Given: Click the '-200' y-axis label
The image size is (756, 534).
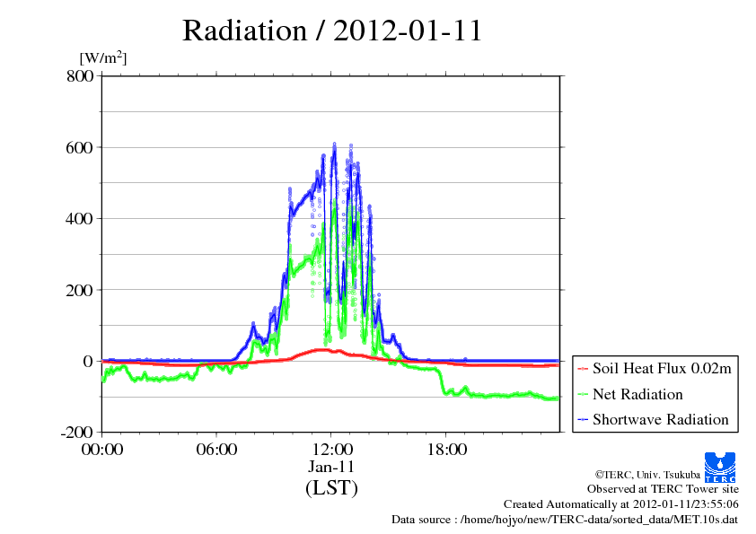Looking at the screenshot, I should pos(76,433).
